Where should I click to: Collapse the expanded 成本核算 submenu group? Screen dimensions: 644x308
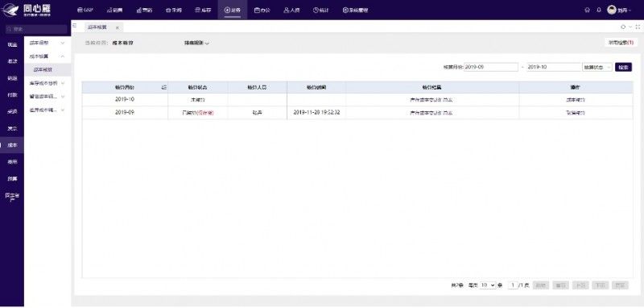(47, 56)
